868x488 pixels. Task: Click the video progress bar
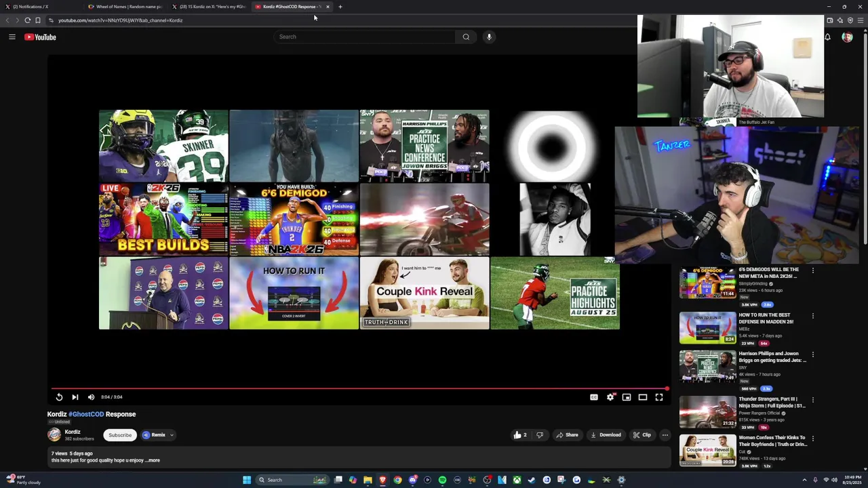coord(359,388)
